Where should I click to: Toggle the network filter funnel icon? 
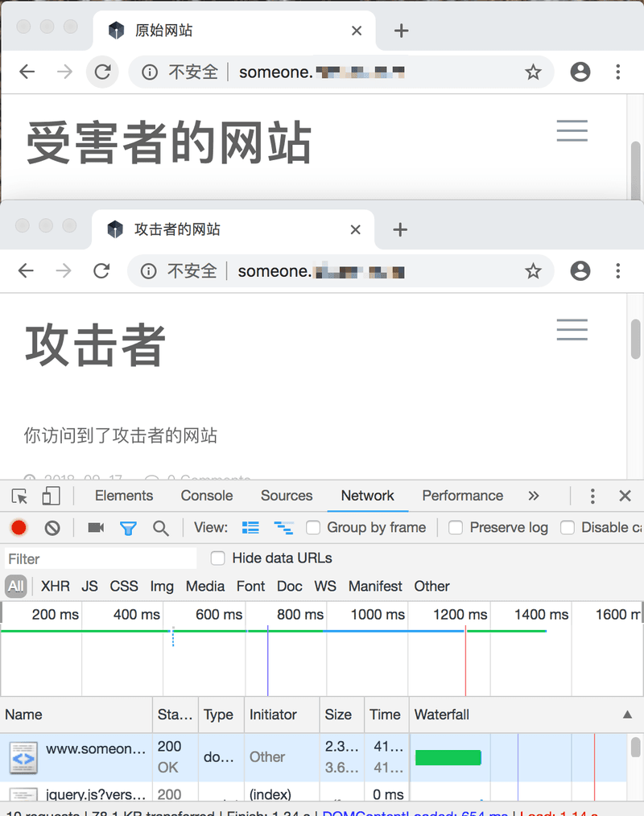128,528
